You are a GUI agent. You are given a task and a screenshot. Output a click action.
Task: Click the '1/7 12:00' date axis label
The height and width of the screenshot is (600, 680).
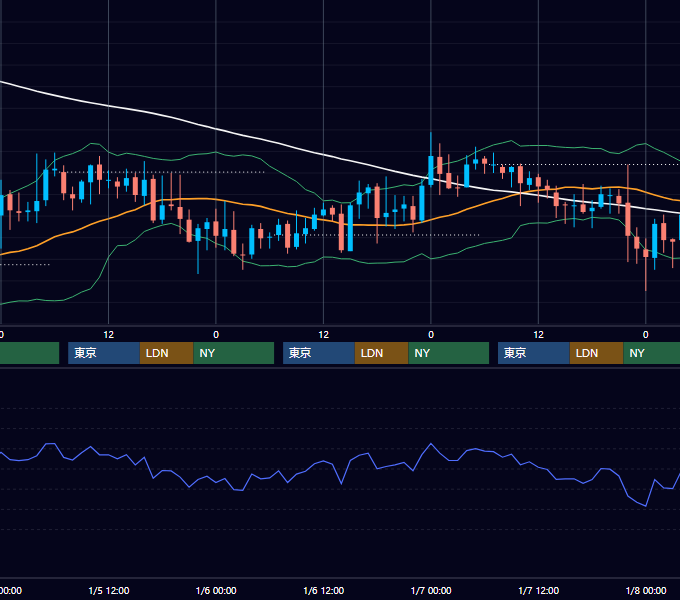539,590
